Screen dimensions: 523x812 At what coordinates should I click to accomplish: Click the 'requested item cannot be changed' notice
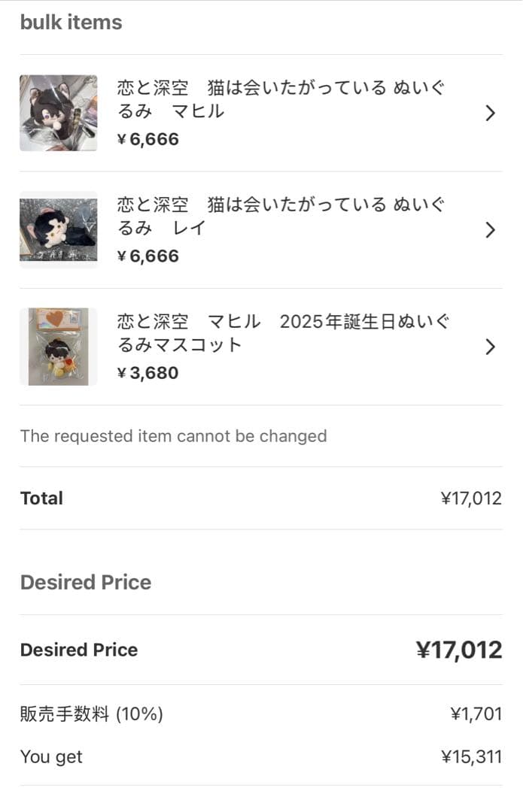pos(173,436)
